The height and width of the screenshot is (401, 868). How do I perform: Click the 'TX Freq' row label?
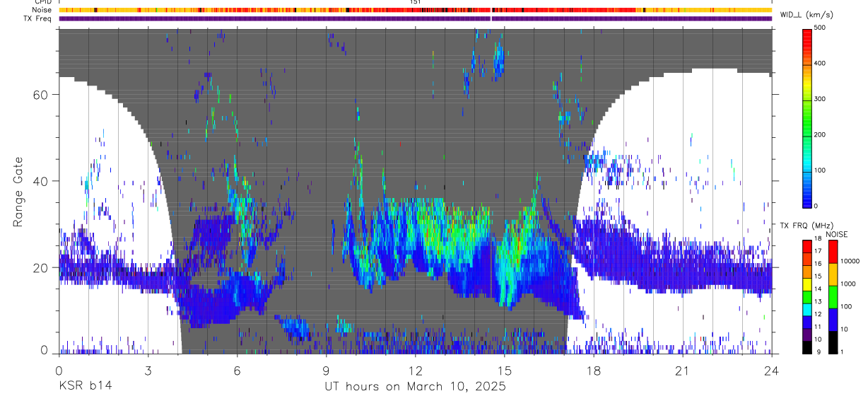pos(37,18)
